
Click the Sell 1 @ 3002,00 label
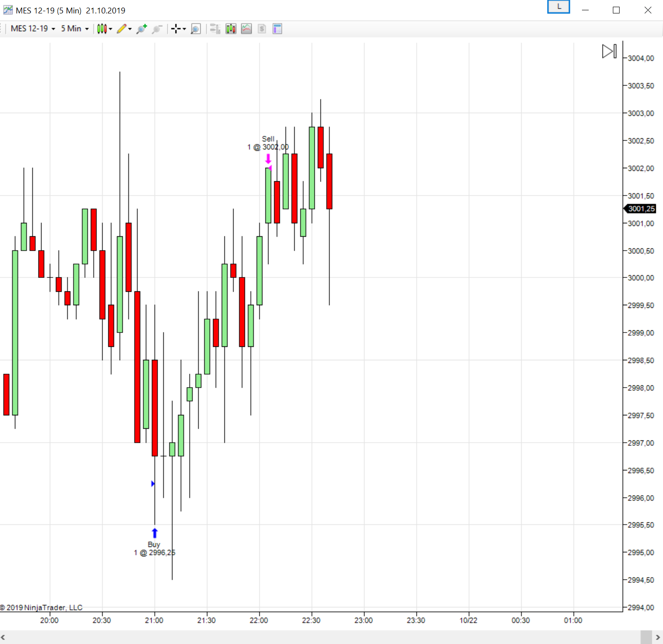[x=268, y=143]
